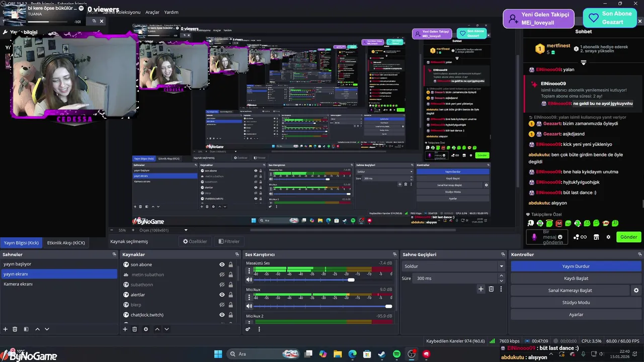Remove transition with trash in Sahne Geçişleri
The height and width of the screenshot is (362, 644).
pos(492,289)
